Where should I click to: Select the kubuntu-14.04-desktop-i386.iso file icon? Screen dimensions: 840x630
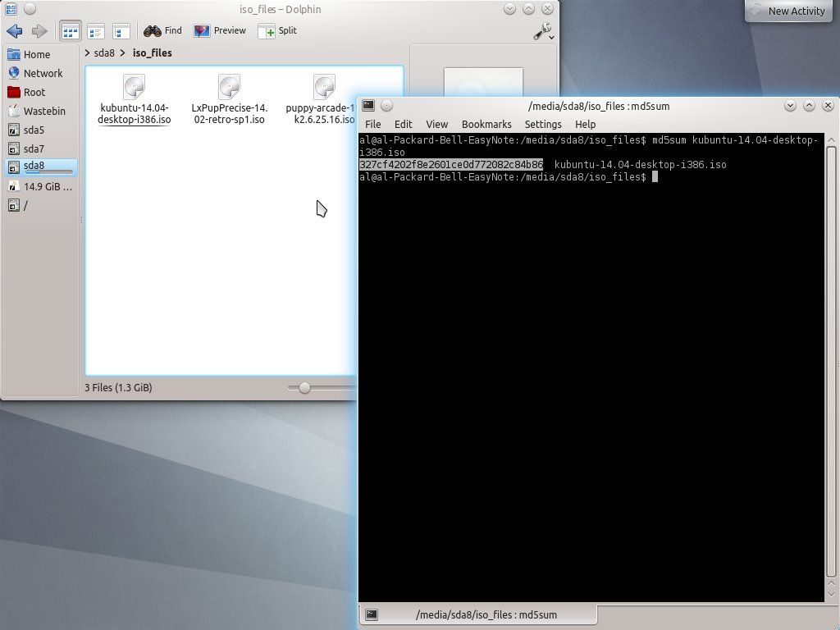pos(134,87)
